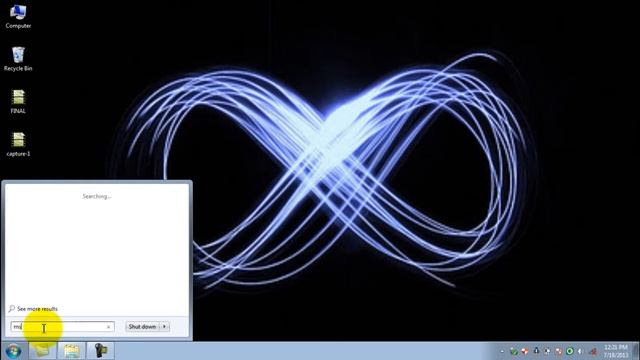Click the Searching... status text

[x=97, y=196]
